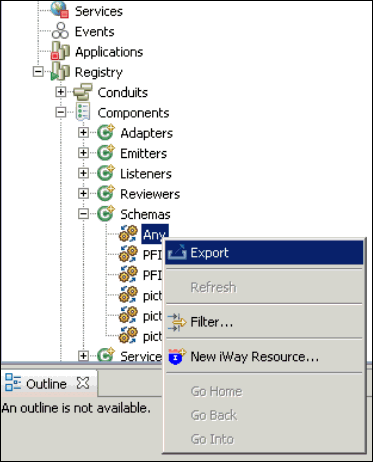
Task: Choose New iWay Resource... menu entry
Action: [x=264, y=357]
